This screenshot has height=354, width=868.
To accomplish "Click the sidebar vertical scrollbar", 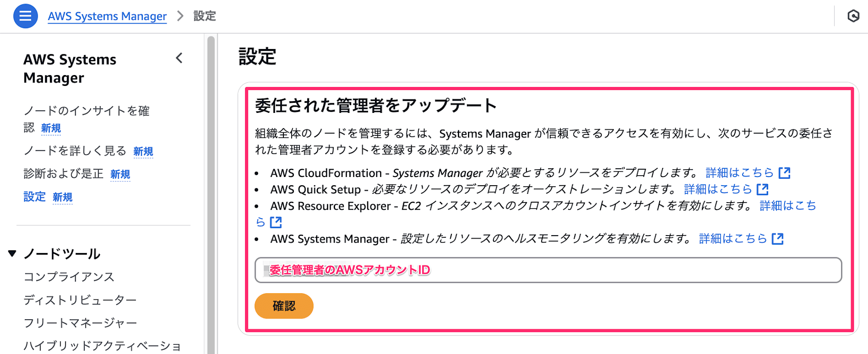I will click(211, 195).
